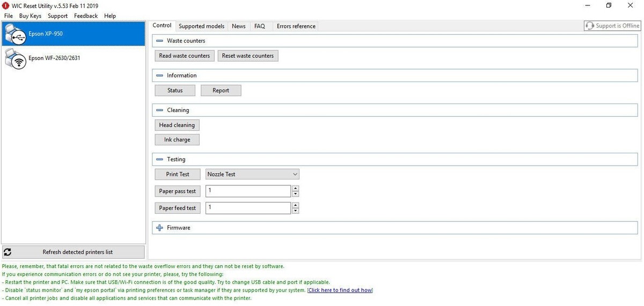Switch to the Supported models tab
This screenshot has height=306, width=644.
click(x=201, y=26)
